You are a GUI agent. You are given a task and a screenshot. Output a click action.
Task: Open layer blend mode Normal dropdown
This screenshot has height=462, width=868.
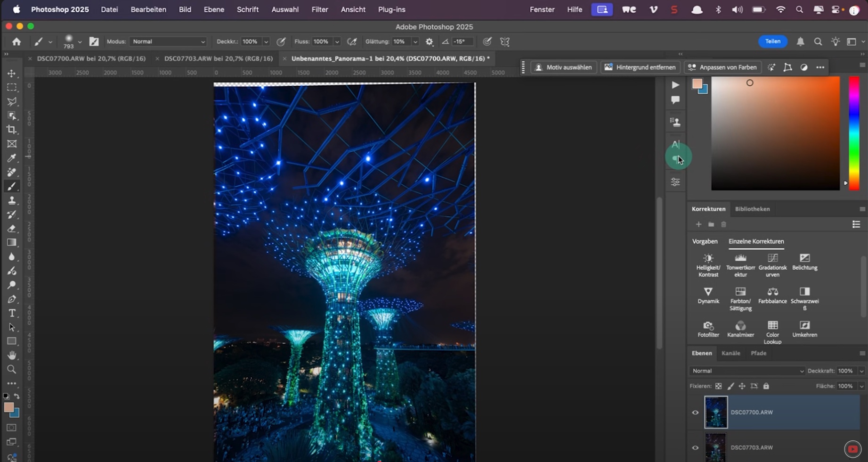pyautogui.click(x=747, y=371)
